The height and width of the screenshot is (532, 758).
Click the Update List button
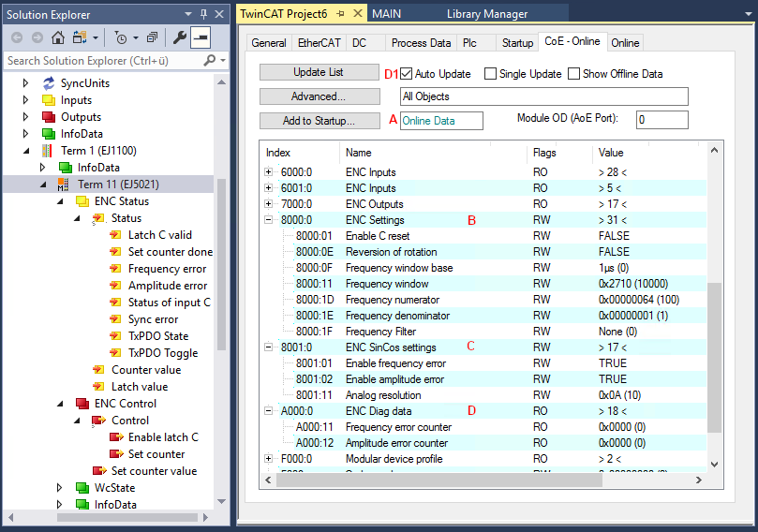pyautogui.click(x=320, y=72)
